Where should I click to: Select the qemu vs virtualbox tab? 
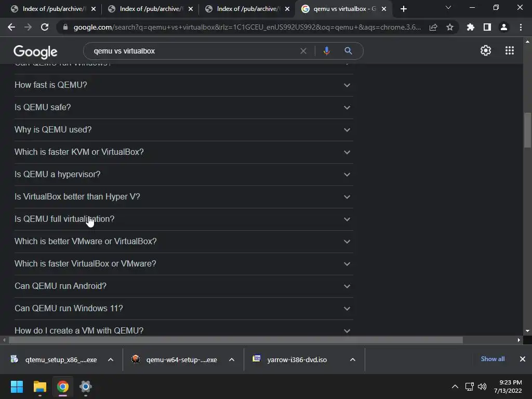point(343,9)
